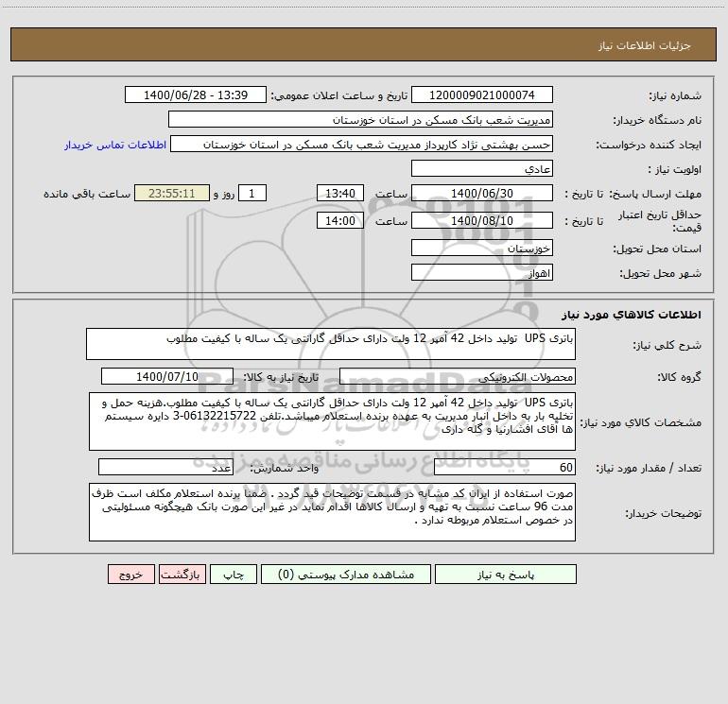Click the مهلت ارسال پاسخ label
Viewport: 728px width, 704px height.
(656, 194)
